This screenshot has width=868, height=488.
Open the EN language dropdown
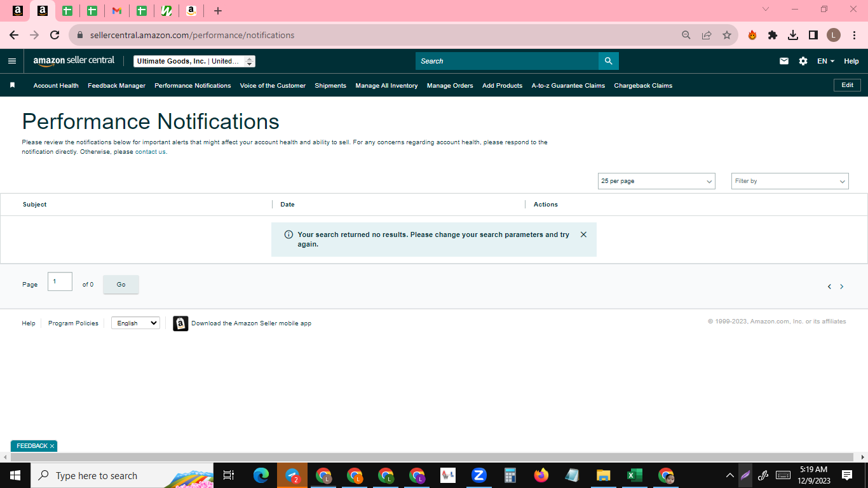[x=825, y=61]
